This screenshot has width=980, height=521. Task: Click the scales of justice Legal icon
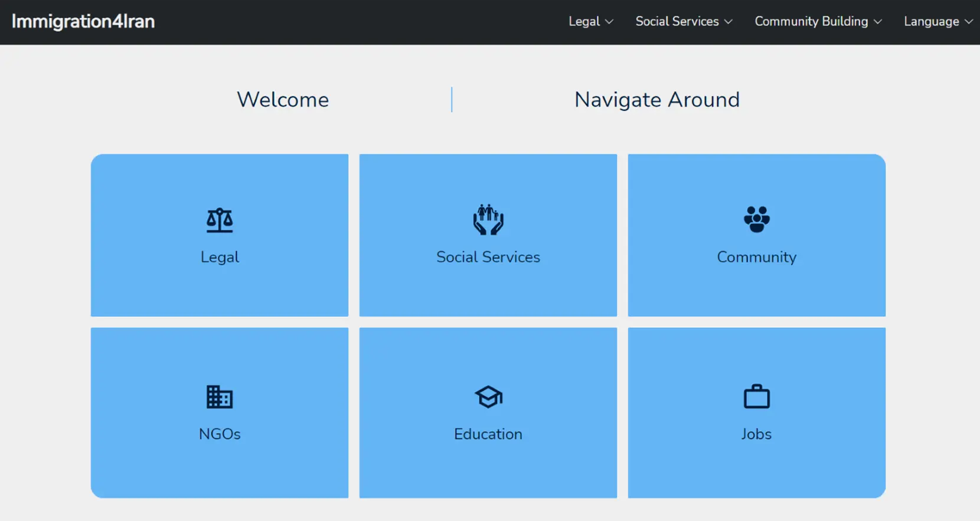(x=220, y=220)
